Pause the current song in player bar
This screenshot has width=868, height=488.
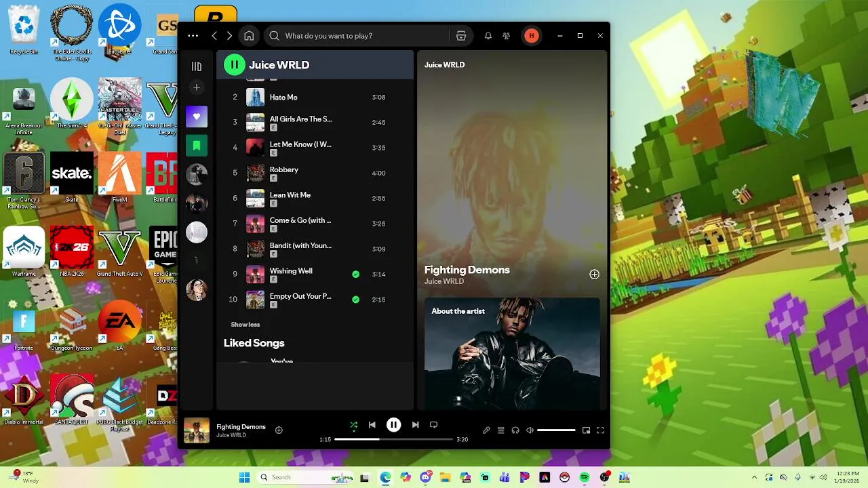(393, 425)
